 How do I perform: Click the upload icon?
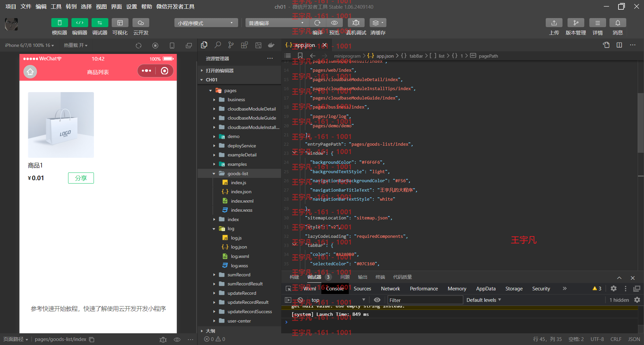click(x=554, y=23)
